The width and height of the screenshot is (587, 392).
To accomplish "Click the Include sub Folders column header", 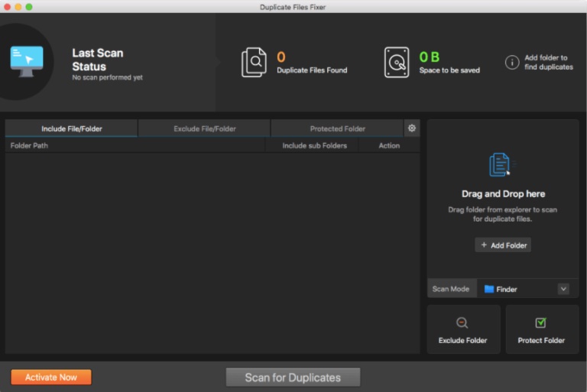I will [x=314, y=146].
